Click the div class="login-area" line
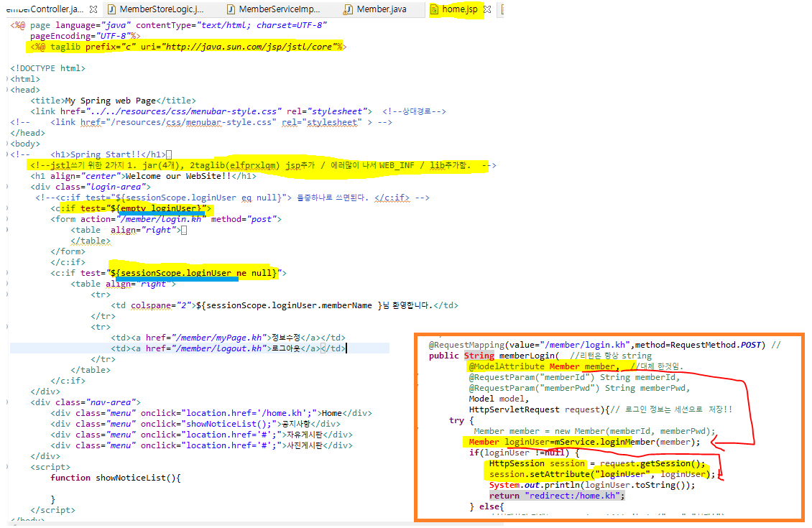Image resolution: width=812 pixels, height=528 pixels. pos(90,187)
